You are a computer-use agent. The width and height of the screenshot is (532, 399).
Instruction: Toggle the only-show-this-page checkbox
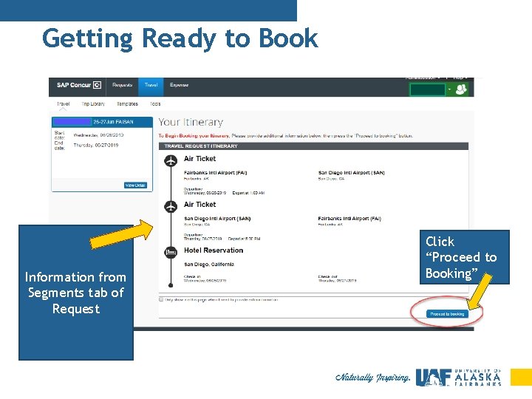click(x=161, y=299)
